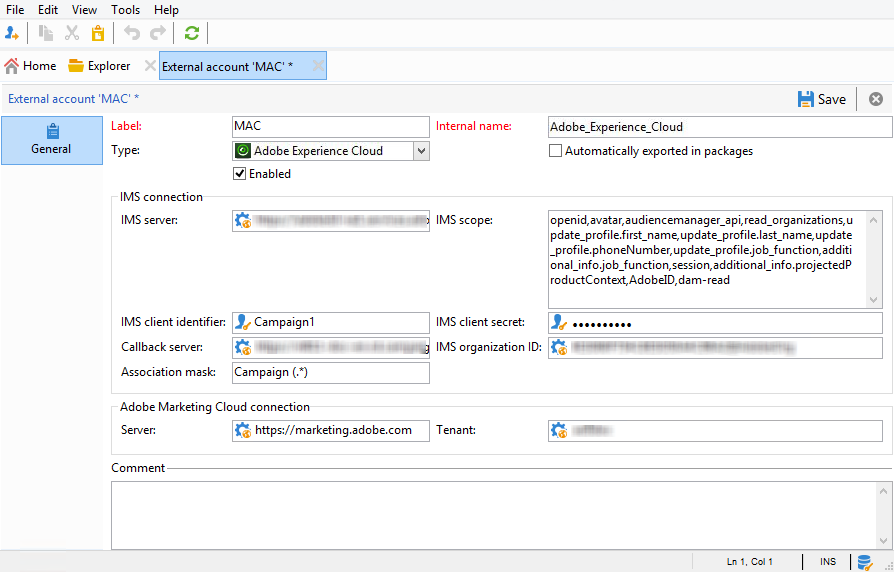Click the Cut scissors icon
The width and height of the screenshot is (894, 572).
click(x=72, y=33)
